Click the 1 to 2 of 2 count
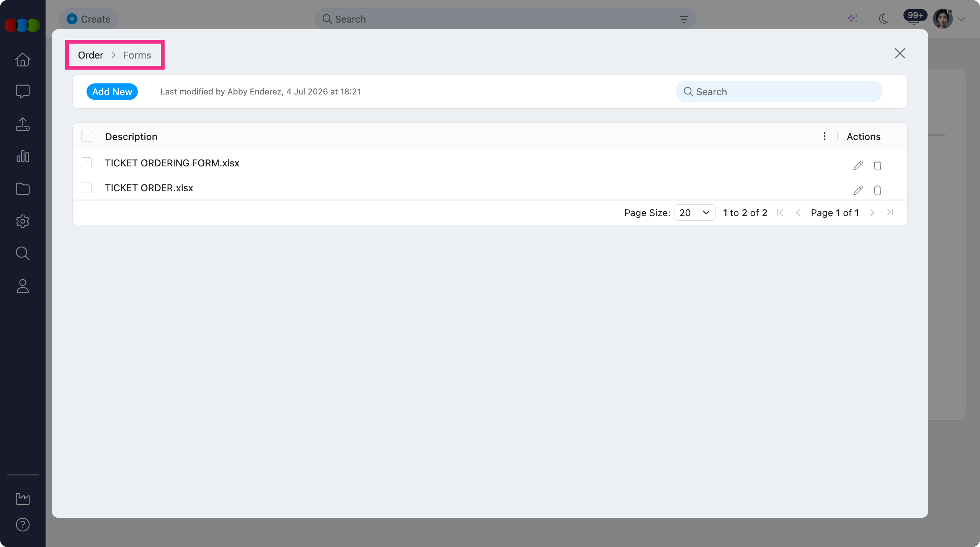 pos(745,213)
